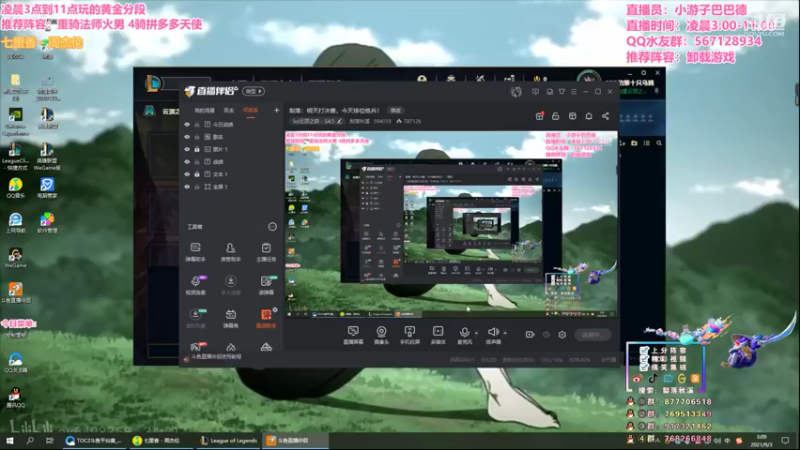Click the stream title text field
The image size is (800, 450).
[334, 110]
